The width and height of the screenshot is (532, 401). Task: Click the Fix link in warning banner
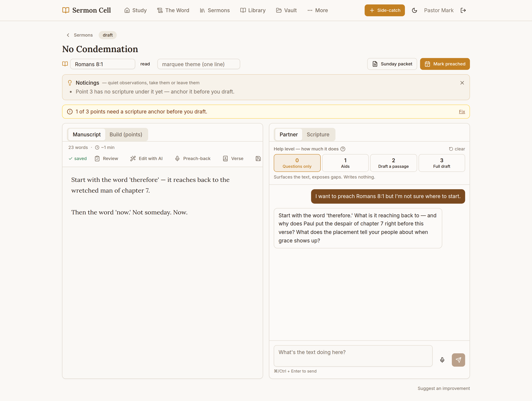tap(462, 112)
